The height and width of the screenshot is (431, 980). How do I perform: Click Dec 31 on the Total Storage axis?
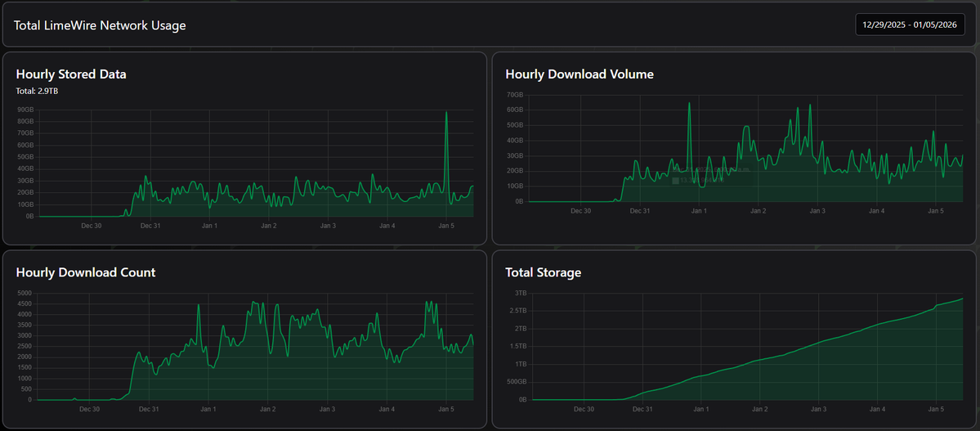point(642,409)
